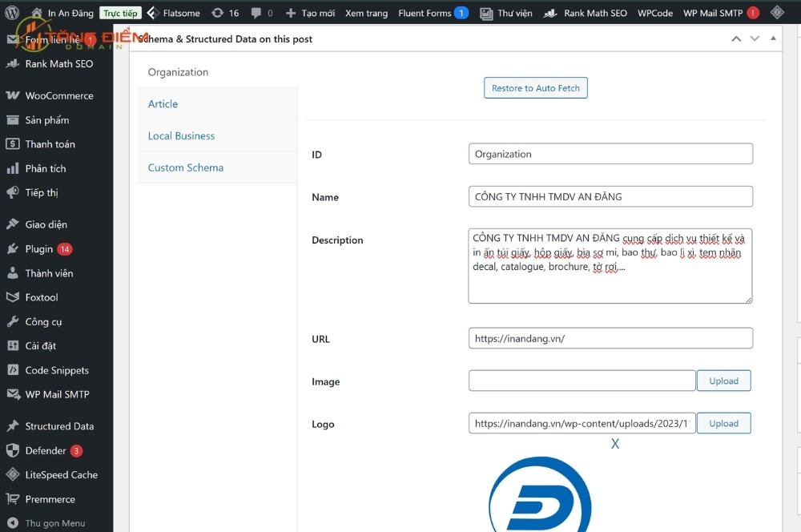The height and width of the screenshot is (532, 801).
Task: Open the WPCode admin bar menu
Action: pos(655,13)
